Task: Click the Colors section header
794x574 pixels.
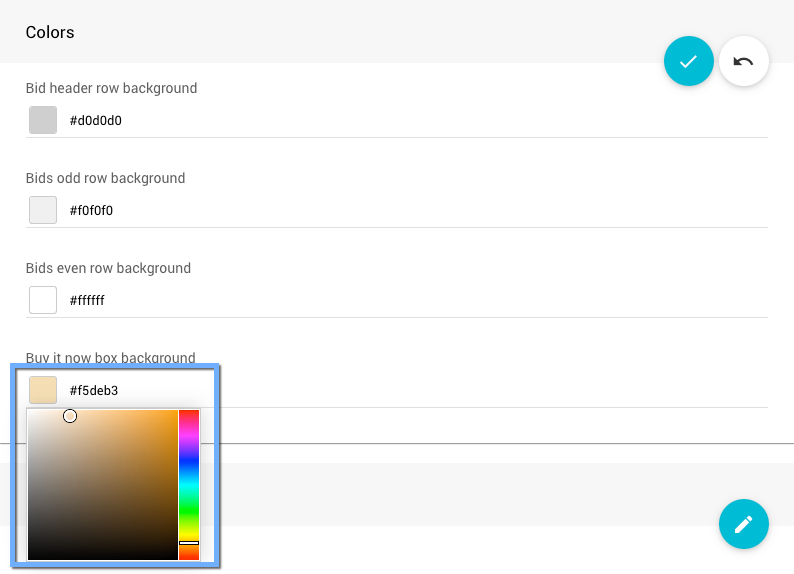Action: (x=50, y=33)
